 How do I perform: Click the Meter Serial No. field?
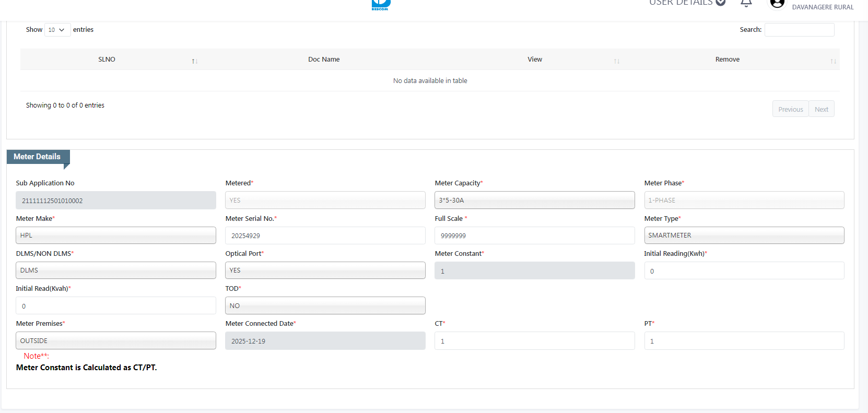(325, 235)
